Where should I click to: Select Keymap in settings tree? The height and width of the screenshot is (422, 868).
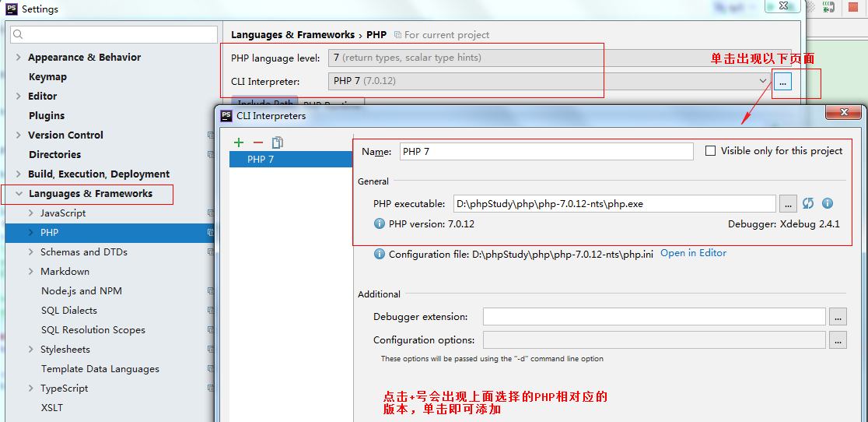pyautogui.click(x=47, y=76)
